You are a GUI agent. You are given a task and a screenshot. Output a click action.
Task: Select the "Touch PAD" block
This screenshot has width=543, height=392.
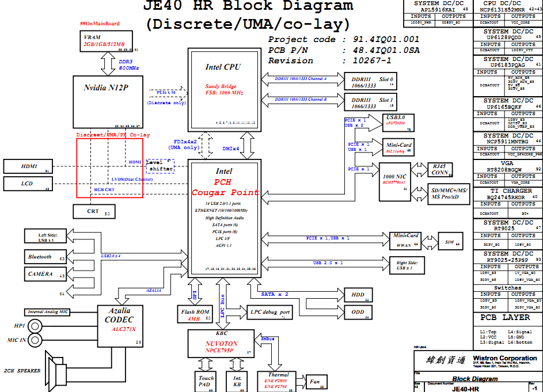pos(206,381)
